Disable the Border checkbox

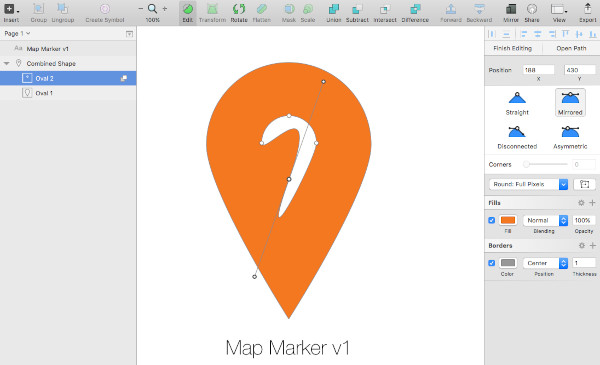(492, 263)
